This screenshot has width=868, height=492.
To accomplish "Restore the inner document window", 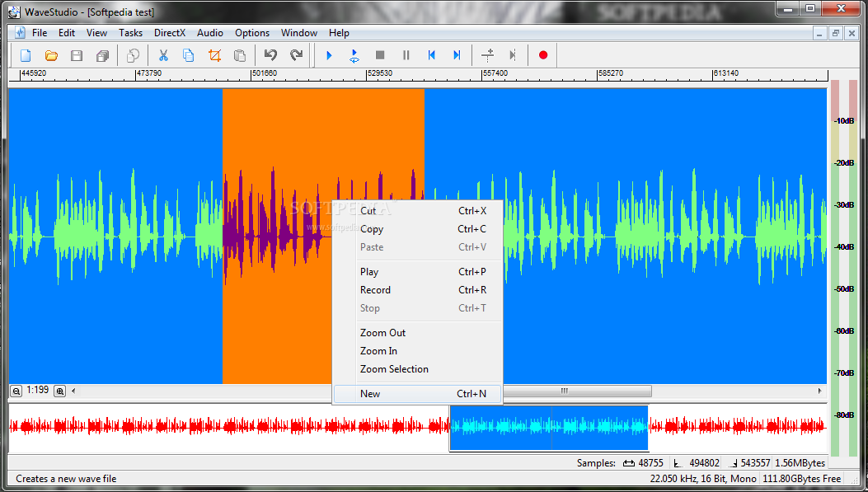I will (x=836, y=33).
